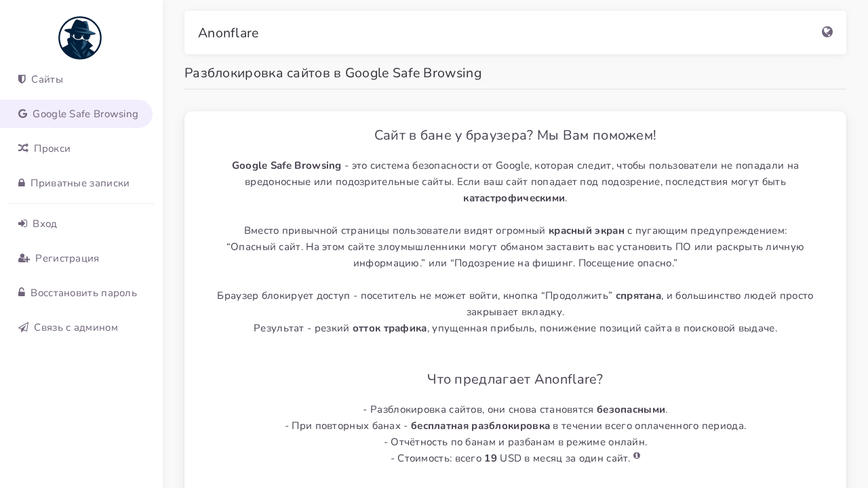Open the Приватные записки page
The width and height of the screenshot is (868, 488).
[x=79, y=183]
